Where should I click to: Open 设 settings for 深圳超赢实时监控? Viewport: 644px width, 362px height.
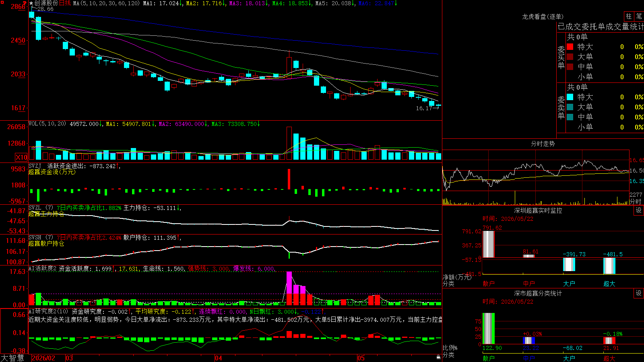tap(639, 210)
